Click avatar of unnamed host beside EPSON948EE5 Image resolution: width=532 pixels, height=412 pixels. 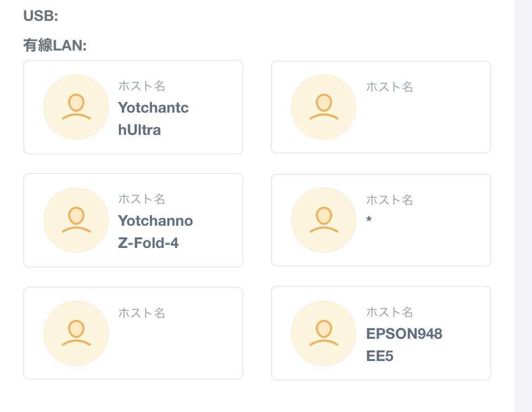[x=76, y=333]
